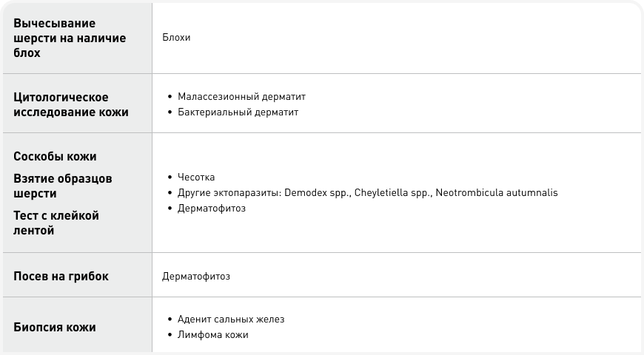Click the "Другие эктопаразиты" label text

pos(227,193)
